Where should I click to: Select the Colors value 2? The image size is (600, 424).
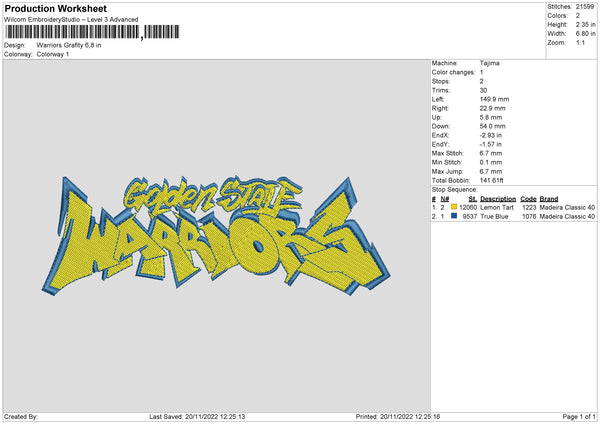pos(578,16)
